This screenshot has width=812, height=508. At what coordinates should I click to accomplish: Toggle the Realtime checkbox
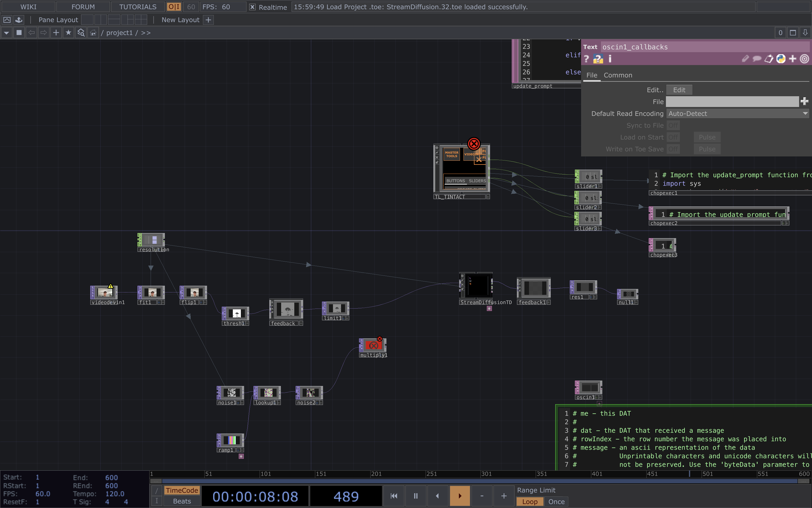click(x=252, y=7)
